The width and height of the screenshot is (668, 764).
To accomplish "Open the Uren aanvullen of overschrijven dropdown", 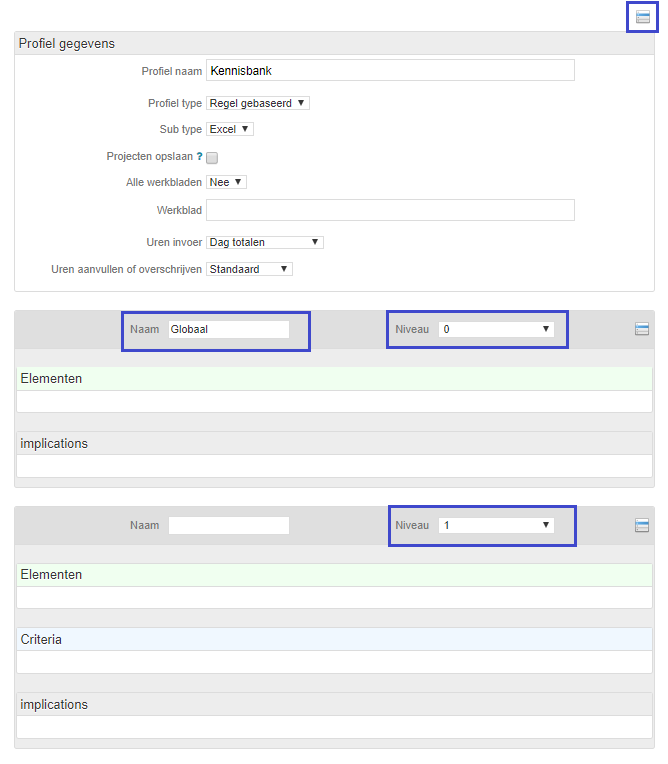I will 249,269.
